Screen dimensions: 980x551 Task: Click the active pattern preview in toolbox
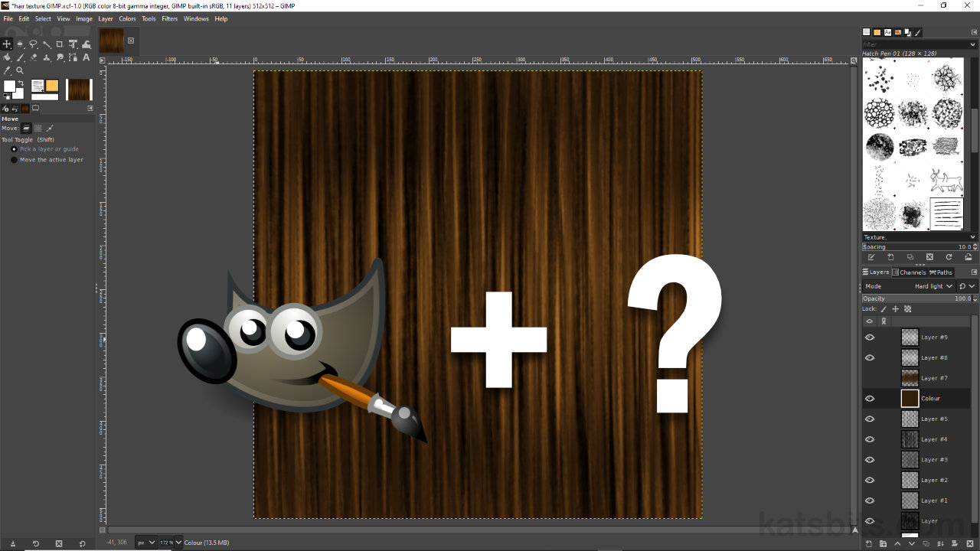[x=52, y=86]
